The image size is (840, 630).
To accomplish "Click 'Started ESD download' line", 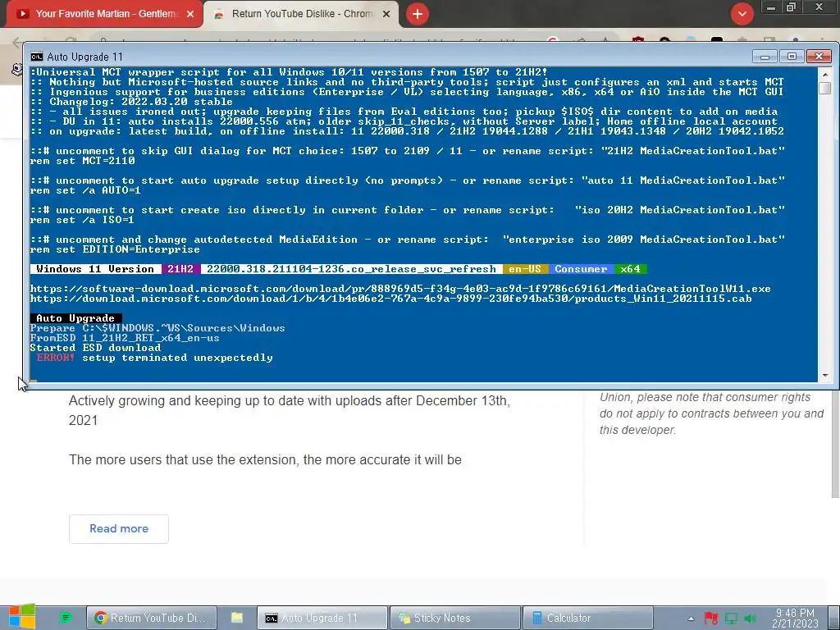I will [95, 348].
